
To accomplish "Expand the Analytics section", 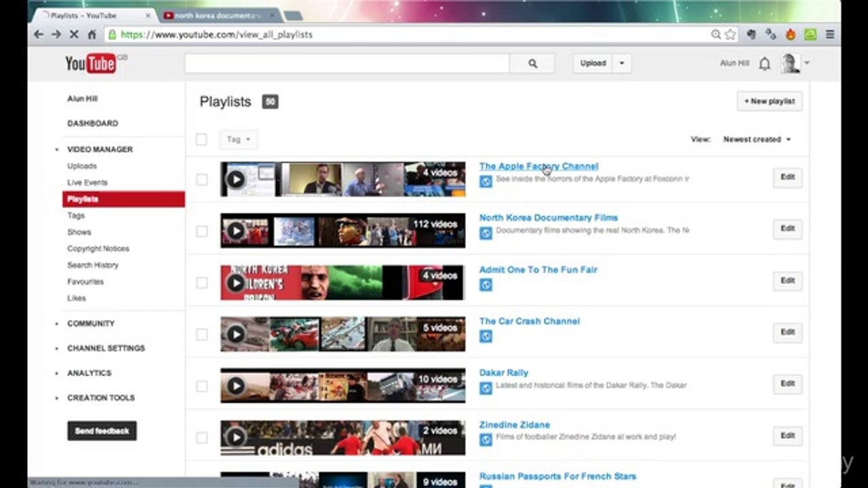I will pyautogui.click(x=57, y=373).
